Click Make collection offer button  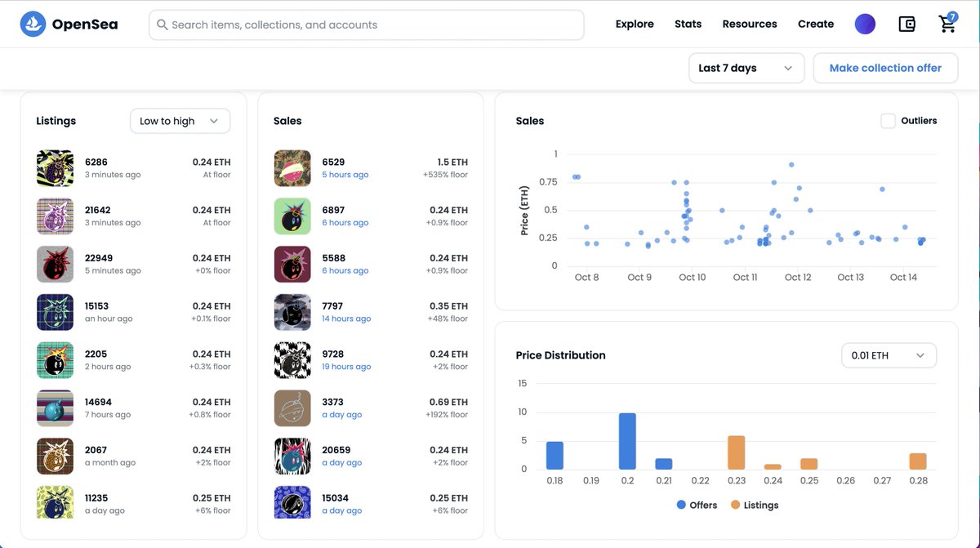pos(885,68)
